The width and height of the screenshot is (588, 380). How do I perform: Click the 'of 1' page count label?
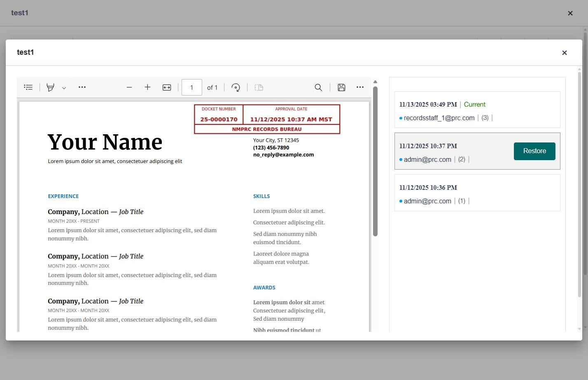coord(212,88)
